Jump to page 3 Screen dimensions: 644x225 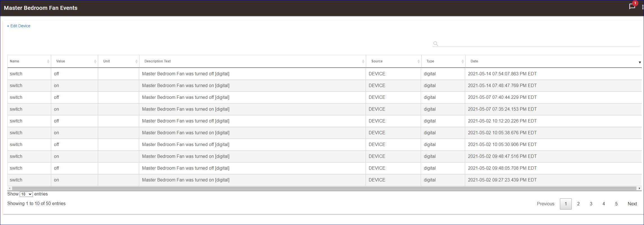pos(591,204)
